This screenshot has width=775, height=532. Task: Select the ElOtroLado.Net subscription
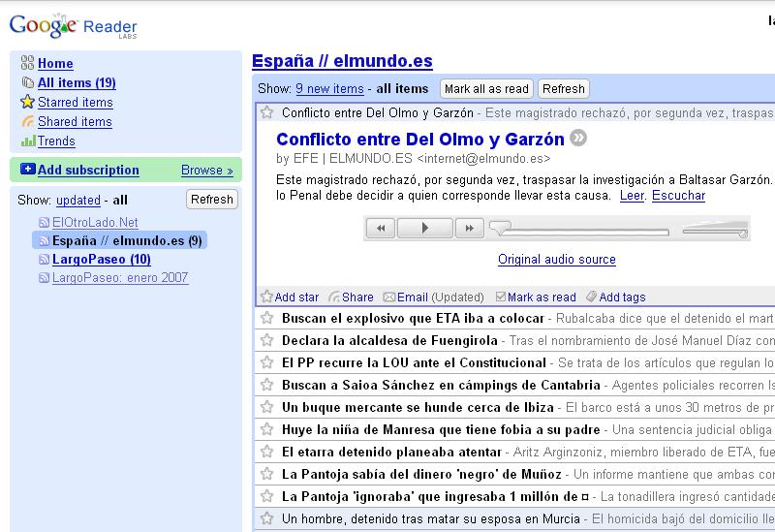tap(95, 222)
